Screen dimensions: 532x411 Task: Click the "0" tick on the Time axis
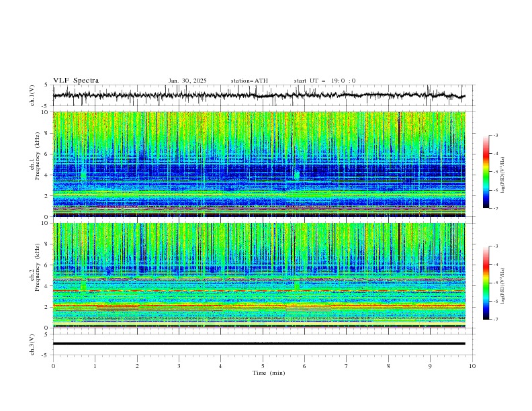coord(53,366)
